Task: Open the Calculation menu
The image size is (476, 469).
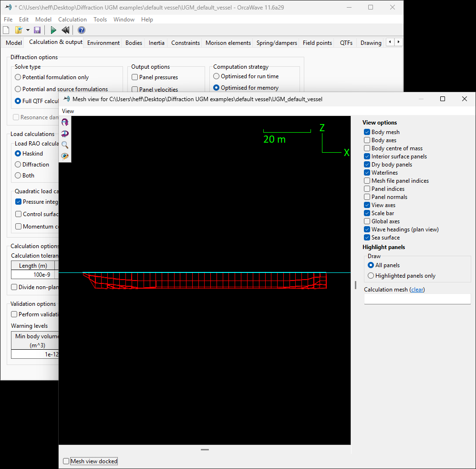Action: [72, 20]
